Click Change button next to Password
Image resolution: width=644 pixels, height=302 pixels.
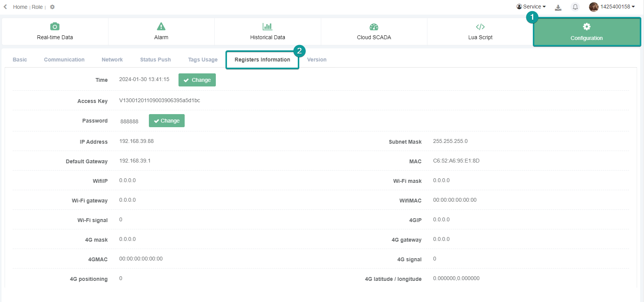point(167,121)
